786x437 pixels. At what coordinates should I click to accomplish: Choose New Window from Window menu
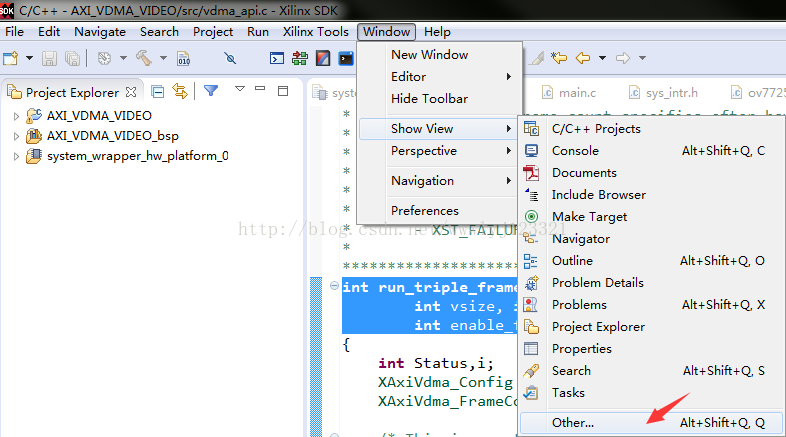439,55
